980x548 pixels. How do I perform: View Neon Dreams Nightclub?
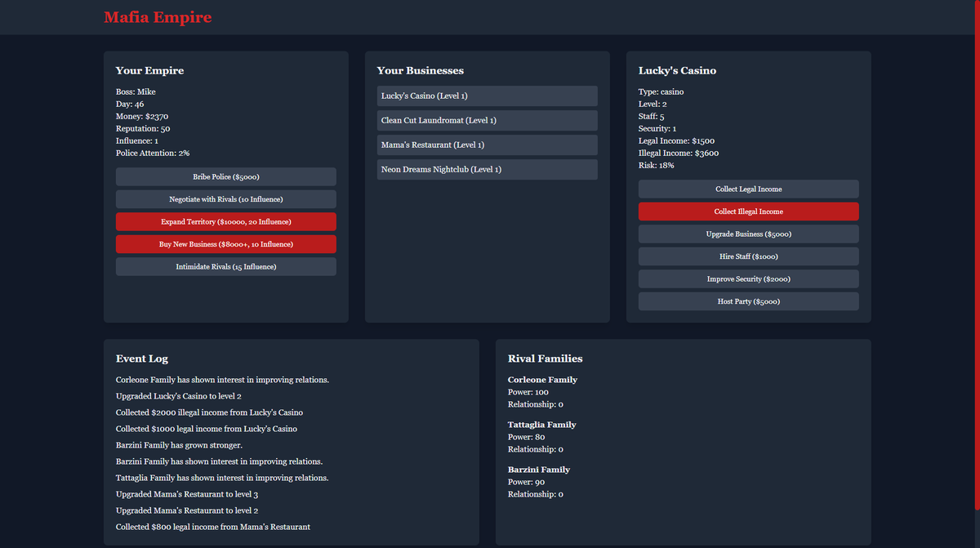click(x=487, y=169)
